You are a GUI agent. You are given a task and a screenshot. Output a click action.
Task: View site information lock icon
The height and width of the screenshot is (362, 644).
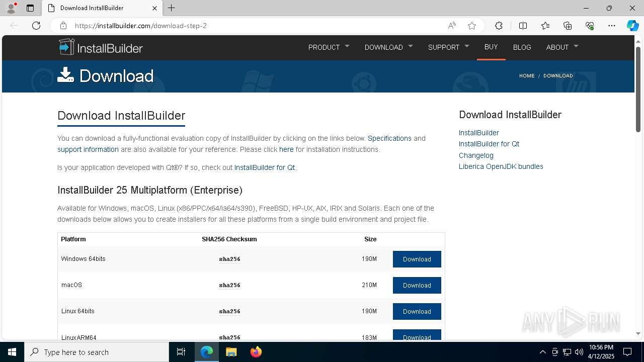tap(63, 26)
